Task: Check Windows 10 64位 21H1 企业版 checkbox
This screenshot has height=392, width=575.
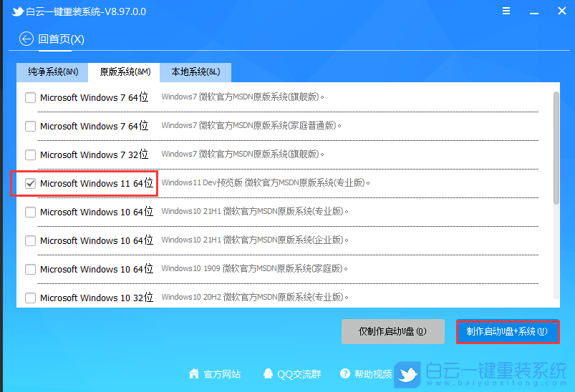Action: (31, 240)
